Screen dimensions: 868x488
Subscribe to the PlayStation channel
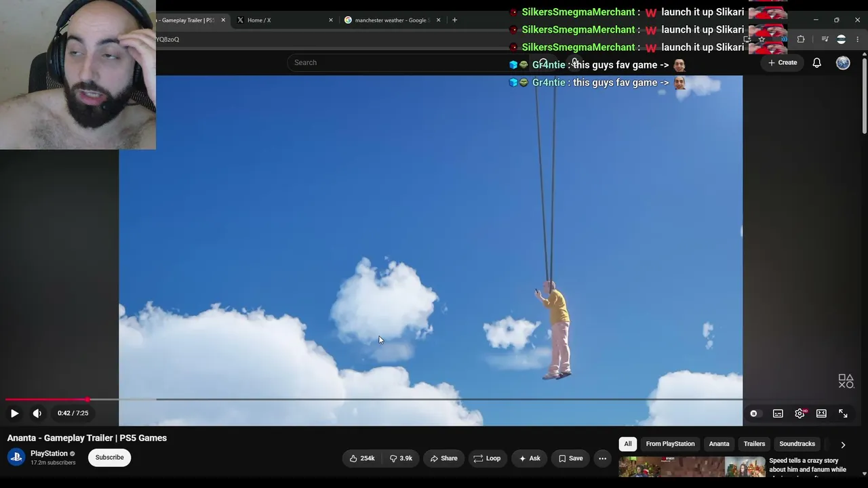(110, 457)
